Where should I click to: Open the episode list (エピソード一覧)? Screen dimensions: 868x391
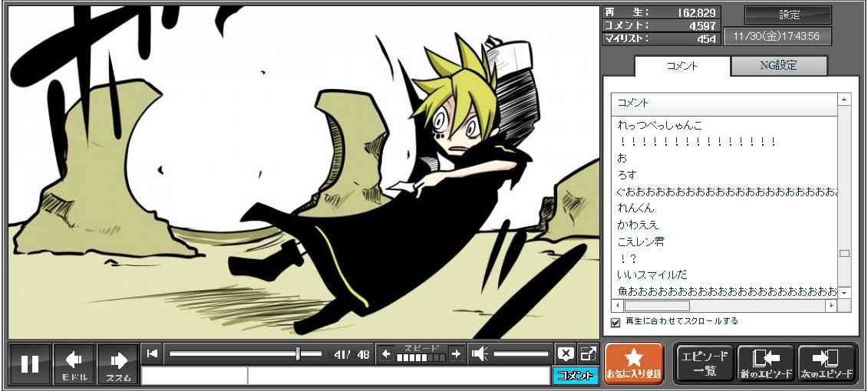tap(703, 363)
